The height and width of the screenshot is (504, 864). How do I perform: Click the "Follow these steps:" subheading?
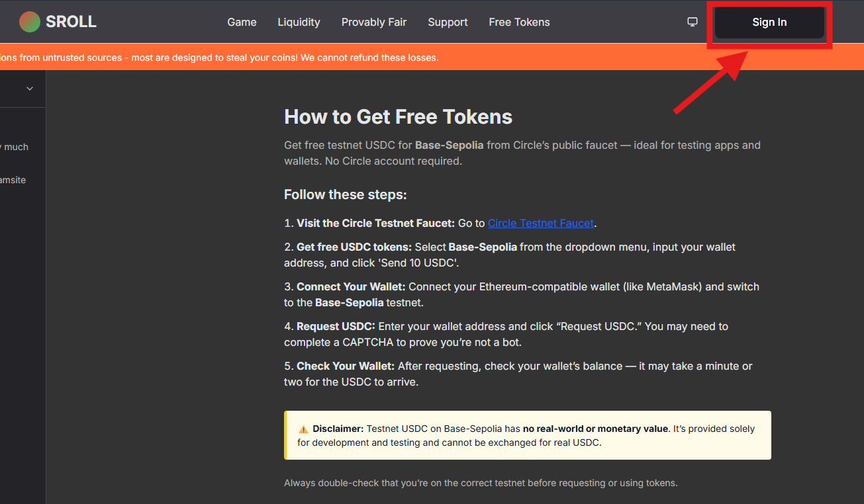coord(345,194)
